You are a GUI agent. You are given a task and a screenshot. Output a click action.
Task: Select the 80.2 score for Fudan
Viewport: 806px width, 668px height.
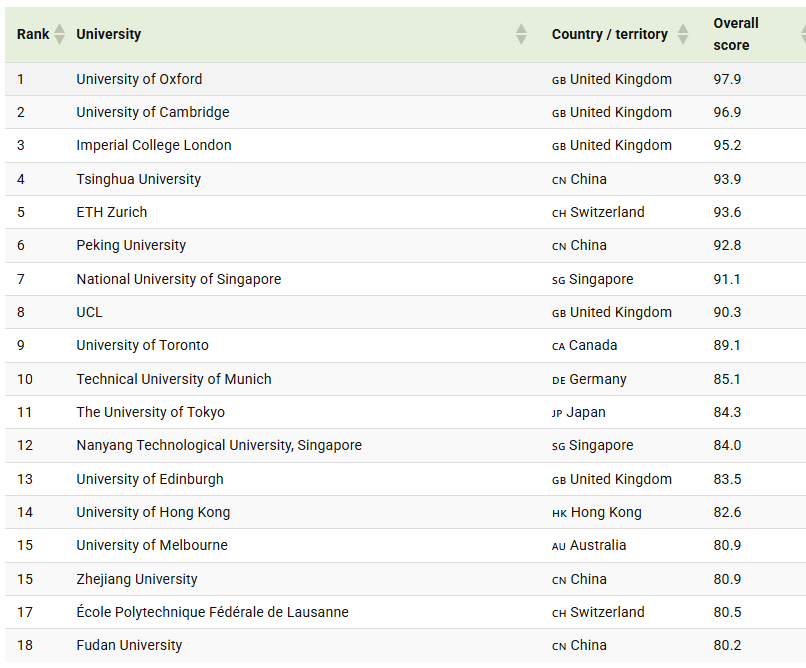click(727, 645)
